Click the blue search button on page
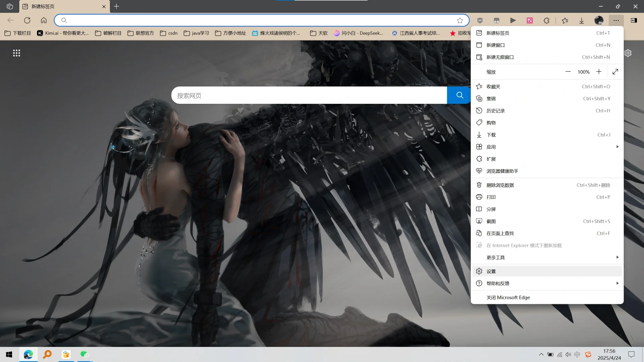This screenshot has height=362, width=644. (x=460, y=95)
